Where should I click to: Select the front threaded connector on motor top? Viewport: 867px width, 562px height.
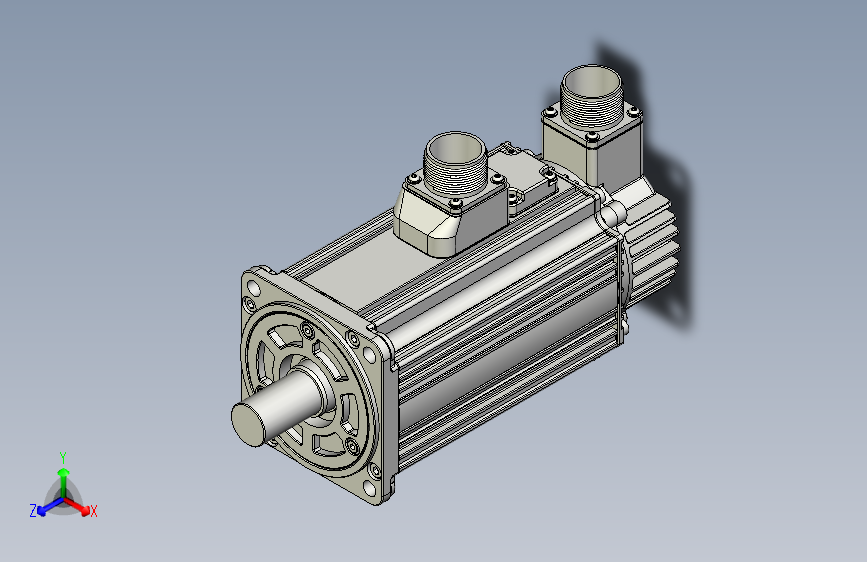click(456, 164)
